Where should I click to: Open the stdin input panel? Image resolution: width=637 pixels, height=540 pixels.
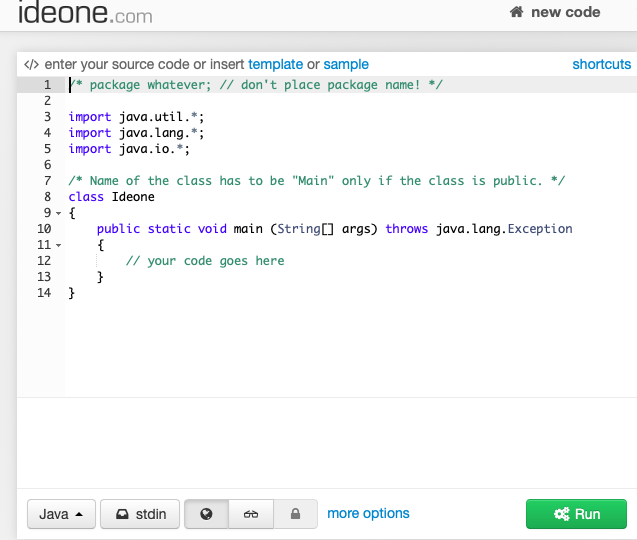point(140,514)
